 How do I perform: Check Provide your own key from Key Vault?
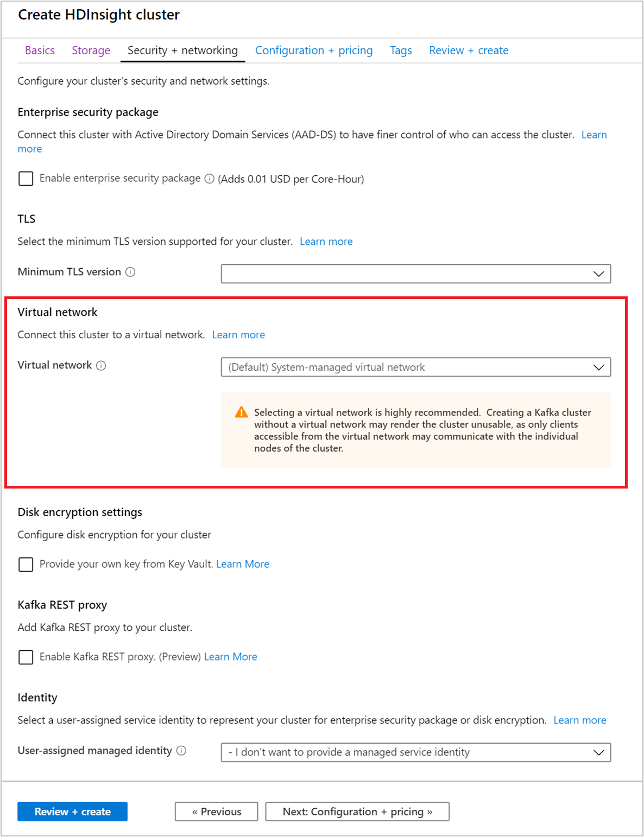(26, 565)
